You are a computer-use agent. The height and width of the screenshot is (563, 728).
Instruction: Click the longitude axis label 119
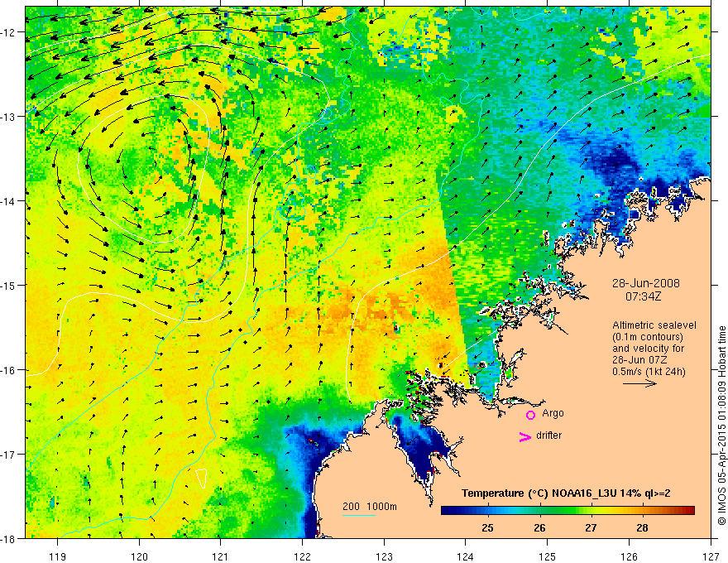coord(58,556)
